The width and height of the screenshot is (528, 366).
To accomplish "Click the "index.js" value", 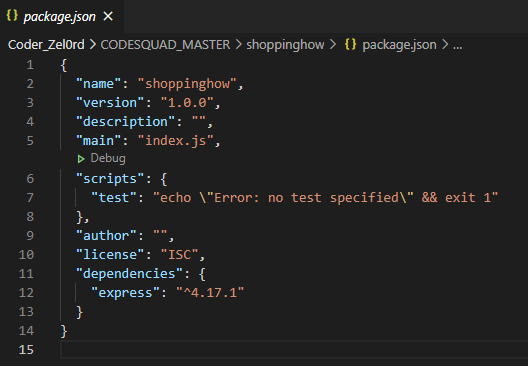I will (x=175, y=140).
